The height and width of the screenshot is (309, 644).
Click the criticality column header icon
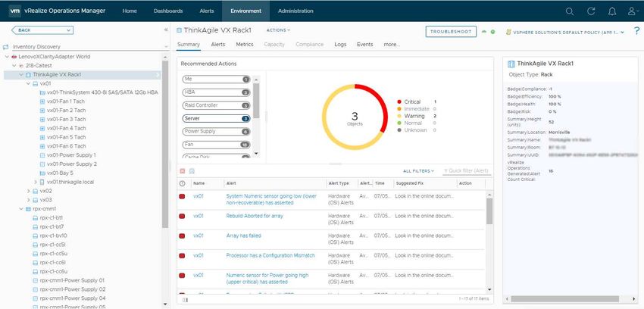click(183, 183)
